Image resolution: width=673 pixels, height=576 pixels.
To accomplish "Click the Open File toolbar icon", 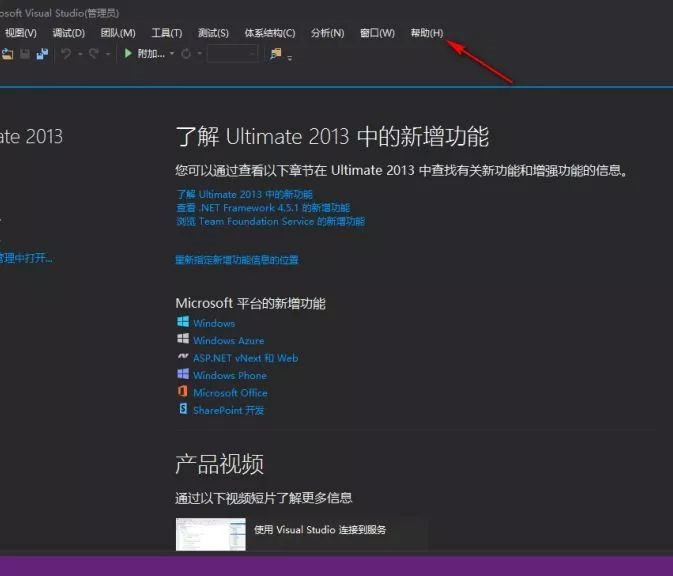I will [x=7, y=54].
